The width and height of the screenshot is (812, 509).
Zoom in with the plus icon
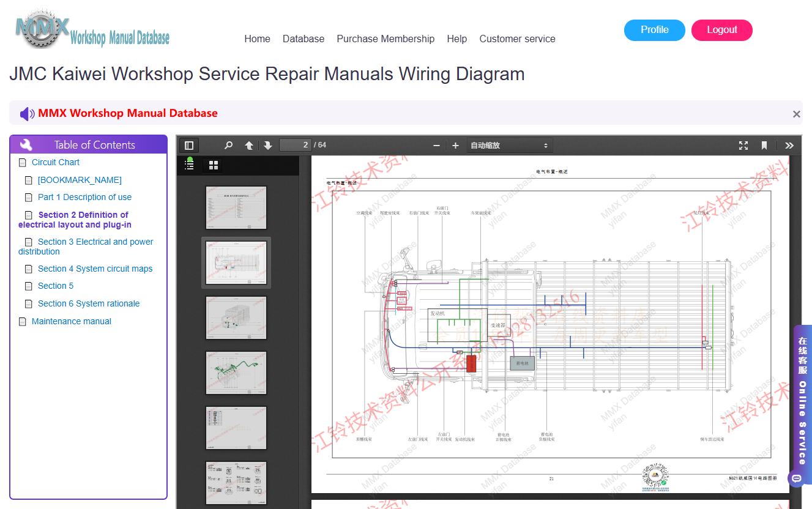(455, 146)
